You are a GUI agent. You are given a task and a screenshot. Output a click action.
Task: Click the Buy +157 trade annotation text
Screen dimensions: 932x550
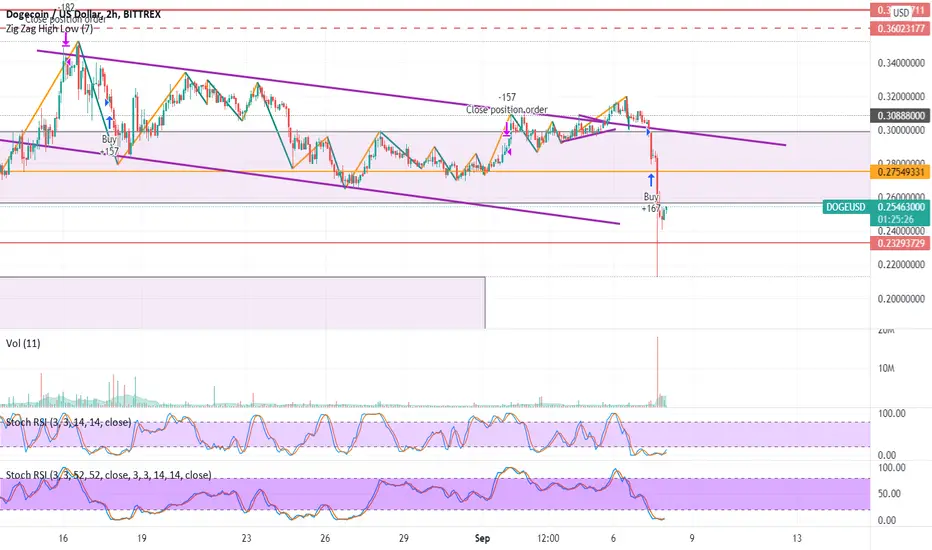(x=109, y=146)
